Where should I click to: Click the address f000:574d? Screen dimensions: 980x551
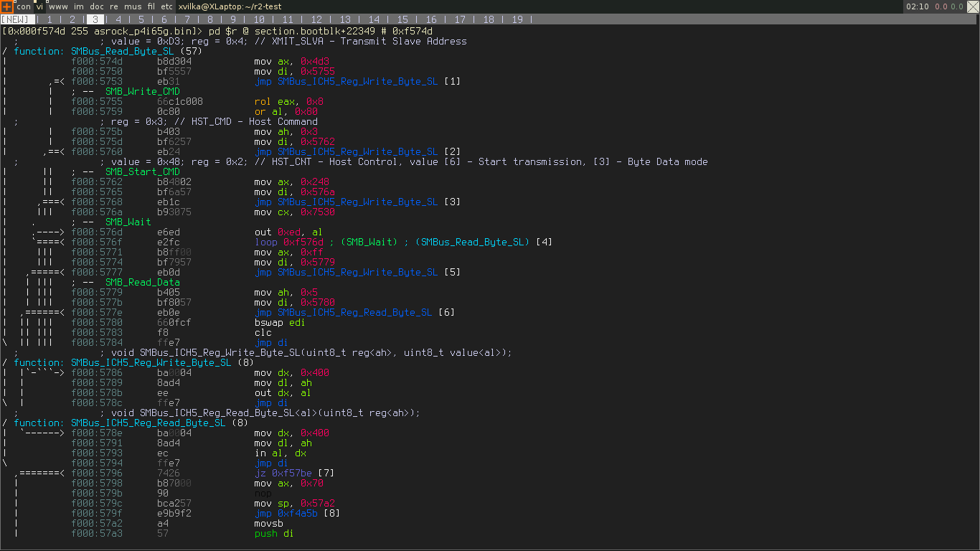point(97,61)
